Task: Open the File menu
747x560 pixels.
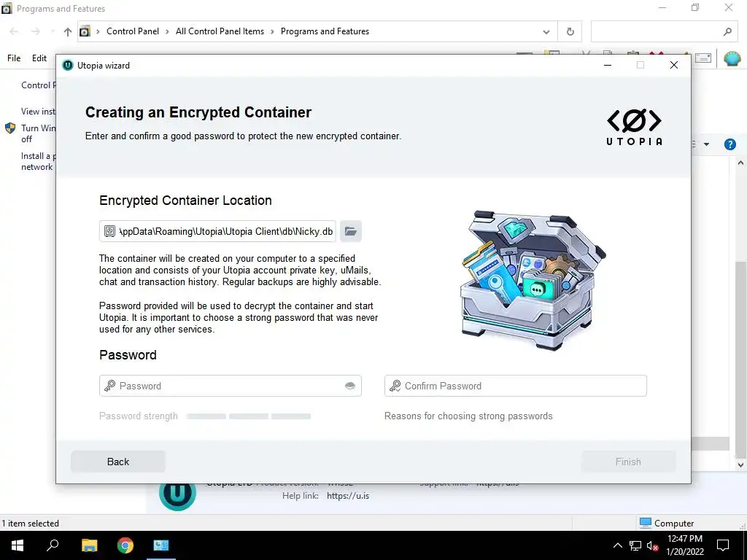Action: (x=14, y=58)
